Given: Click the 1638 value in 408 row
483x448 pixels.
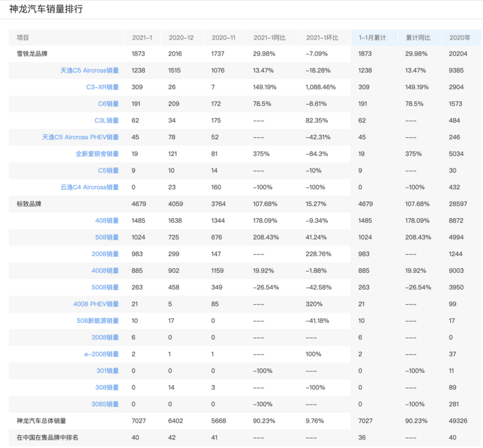Looking at the screenshot, I should tap(175, 220).
